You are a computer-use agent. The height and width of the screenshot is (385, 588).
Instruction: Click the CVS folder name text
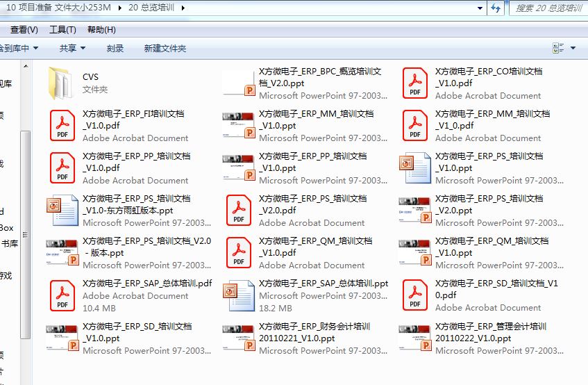(90, 77)
